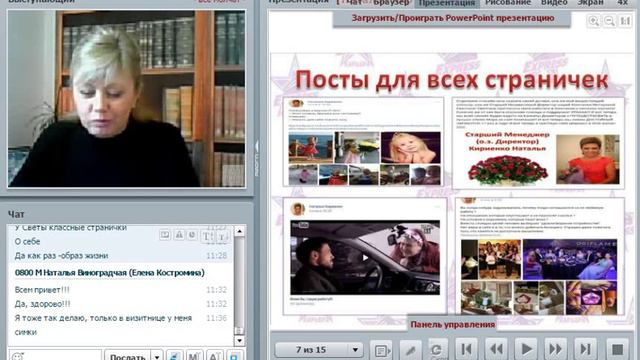Screen dimensions: 640x360
Task: Go back one slide with rewind button
Action: tap(496, 349)
